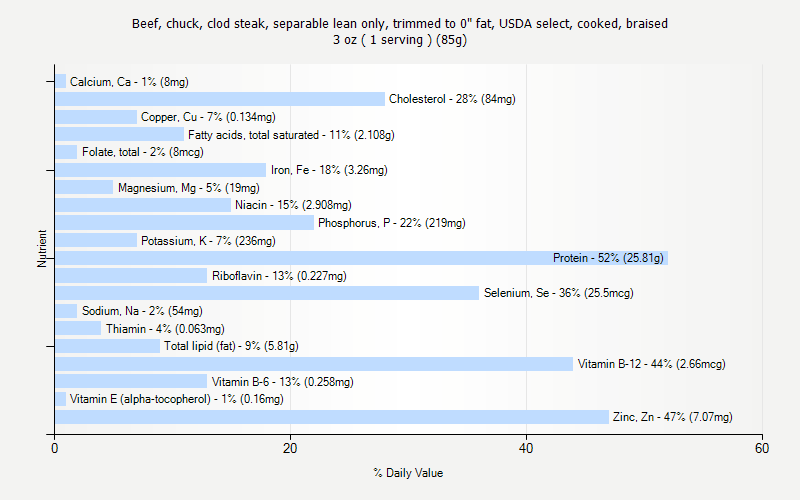Click the Copper, Cu 7% label
This screenshot has height=500, width=800.
pyautogui.click(x=208, y=117)
